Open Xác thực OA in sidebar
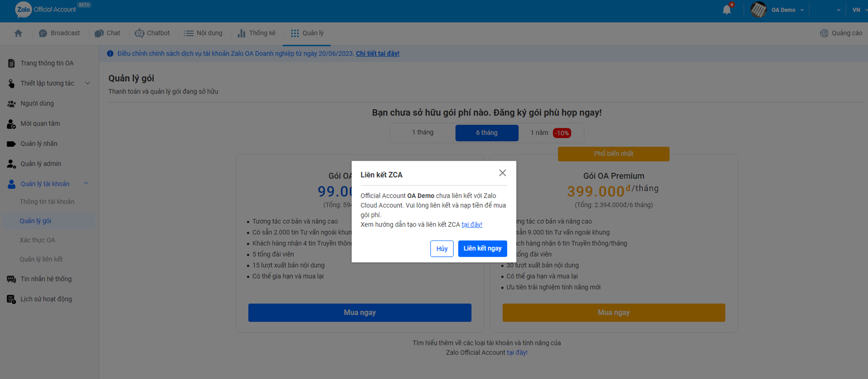 pyautogui.click(x=38, y=240)
